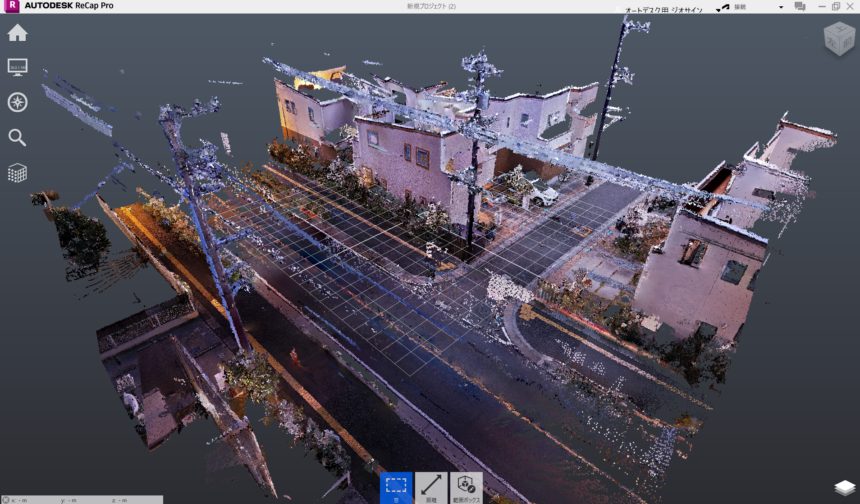Open the display settings monitor icon
Viewport: 860px width, 504px height.
(18, 67)
